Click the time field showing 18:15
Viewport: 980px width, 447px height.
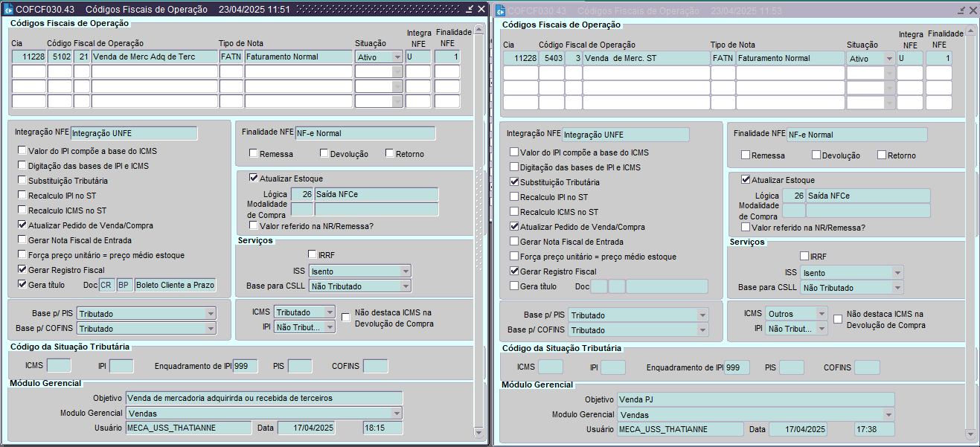pyautogui.click(x=382, y=428)
